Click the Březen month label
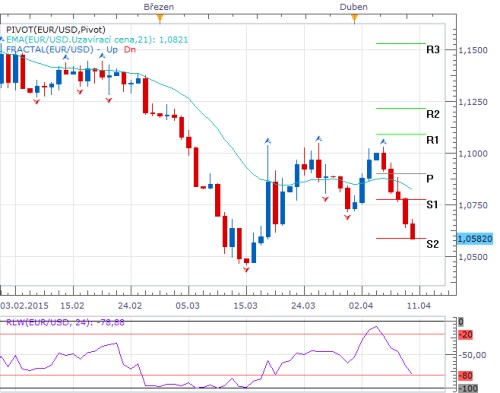 pyautogui.click(x=159, y=7)
